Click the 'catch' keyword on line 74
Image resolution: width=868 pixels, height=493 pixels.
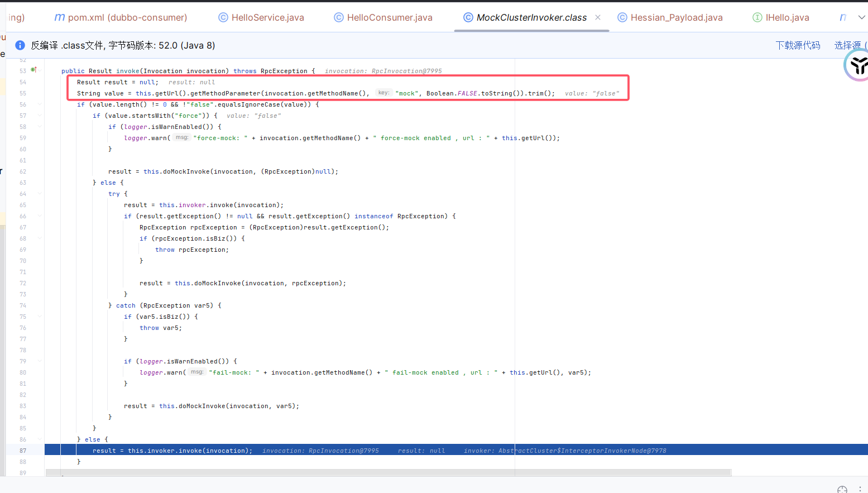(126, 305)
